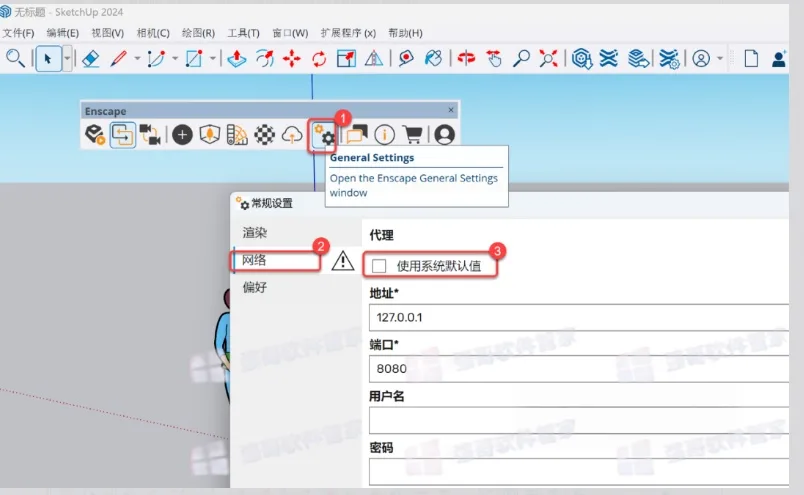Toggle Enscape Live Updates
The image size is (804, 495).
(x=123, y=135)
